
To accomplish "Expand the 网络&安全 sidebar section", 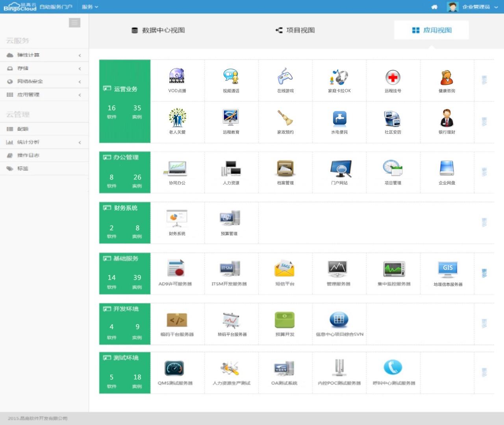I will 44,81.
